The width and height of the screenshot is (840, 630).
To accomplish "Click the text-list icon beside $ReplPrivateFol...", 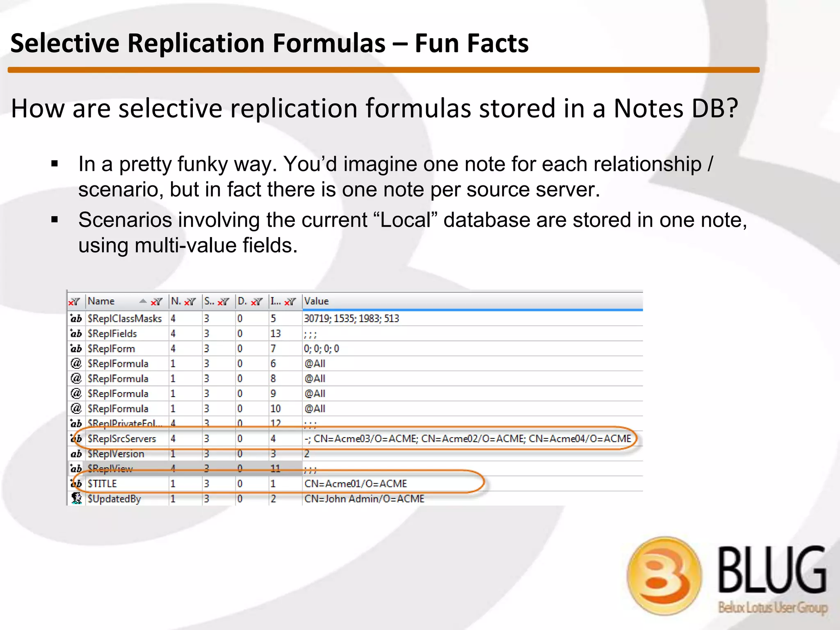I will coord(76,423).
